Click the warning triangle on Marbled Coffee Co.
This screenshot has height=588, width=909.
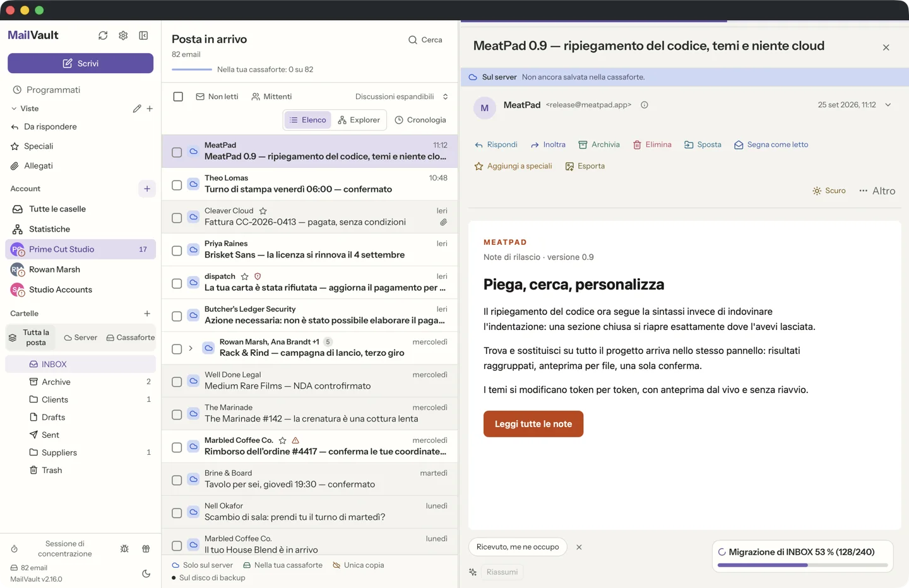point(295,440)
